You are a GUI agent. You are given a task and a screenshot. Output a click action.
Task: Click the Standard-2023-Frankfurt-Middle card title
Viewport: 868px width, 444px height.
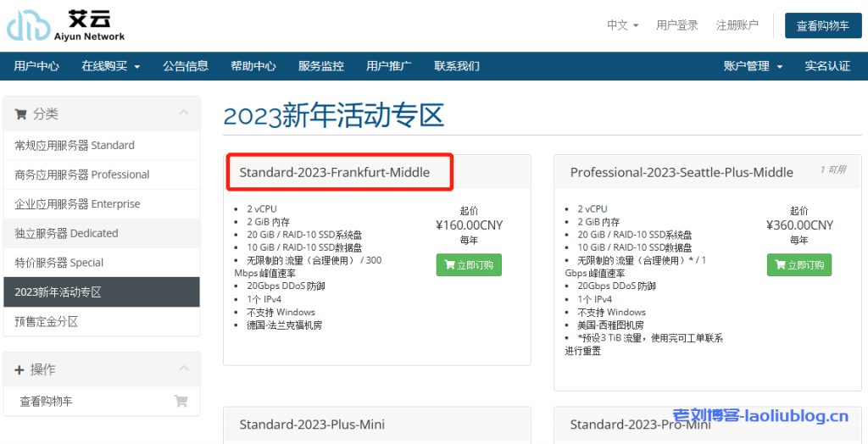(x=334, y=172)
